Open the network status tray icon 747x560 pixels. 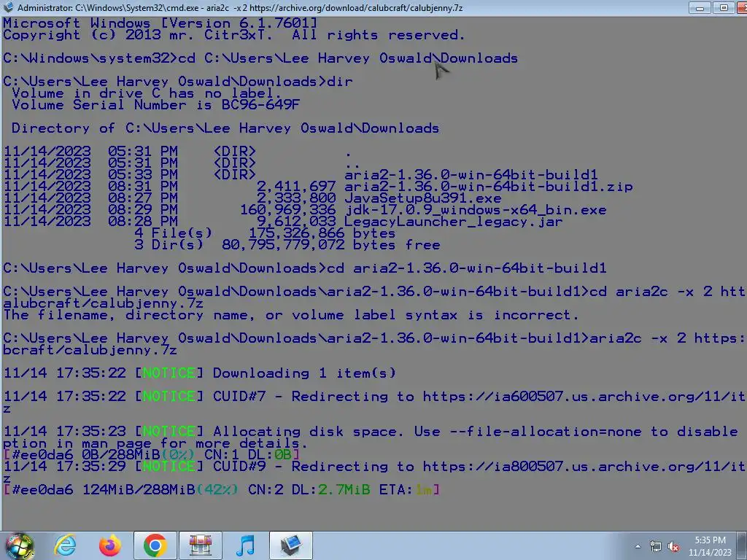(x=656, y=546)
